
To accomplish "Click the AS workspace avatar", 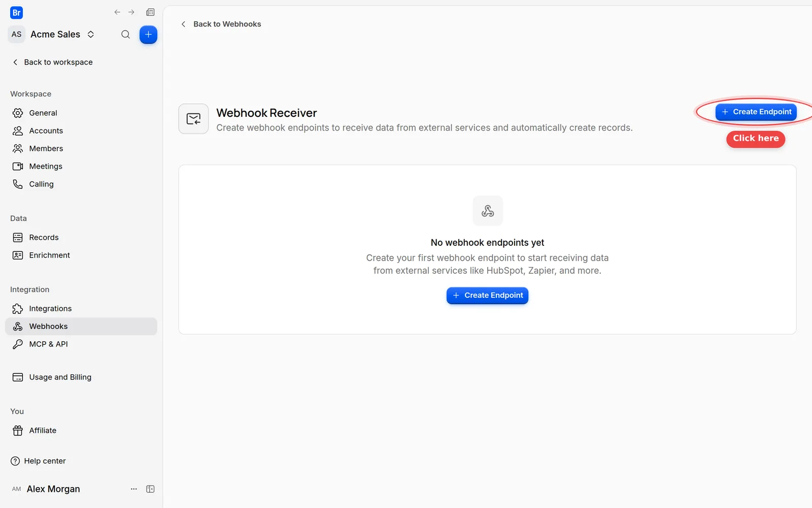I will pos(17,35).
